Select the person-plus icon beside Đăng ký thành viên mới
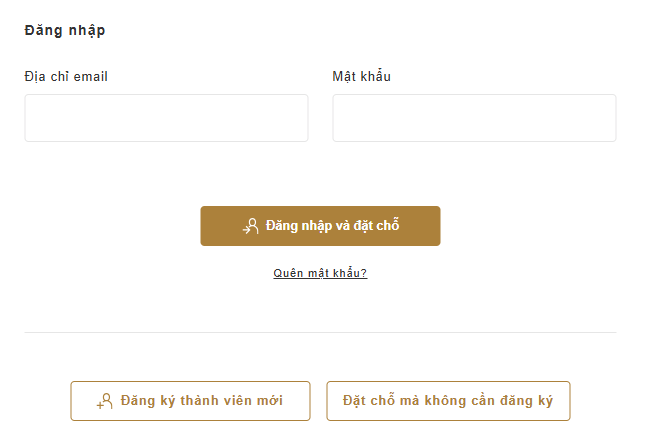658x445 pixels. click(x=105, y=401)
